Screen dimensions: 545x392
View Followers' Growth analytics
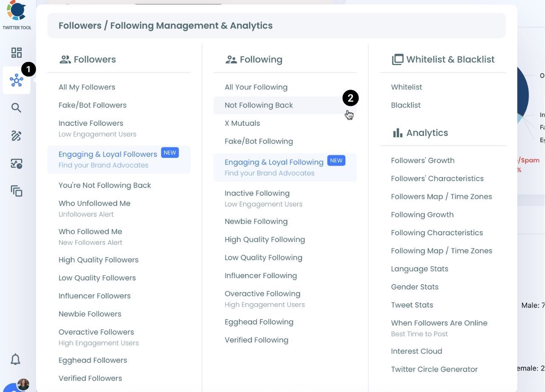tap(423, 161)
